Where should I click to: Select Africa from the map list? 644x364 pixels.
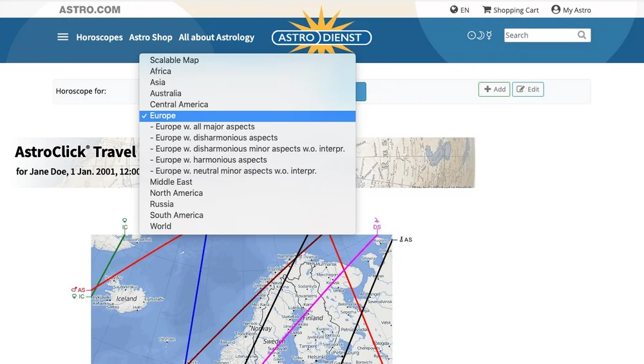[x=247, y=71]
